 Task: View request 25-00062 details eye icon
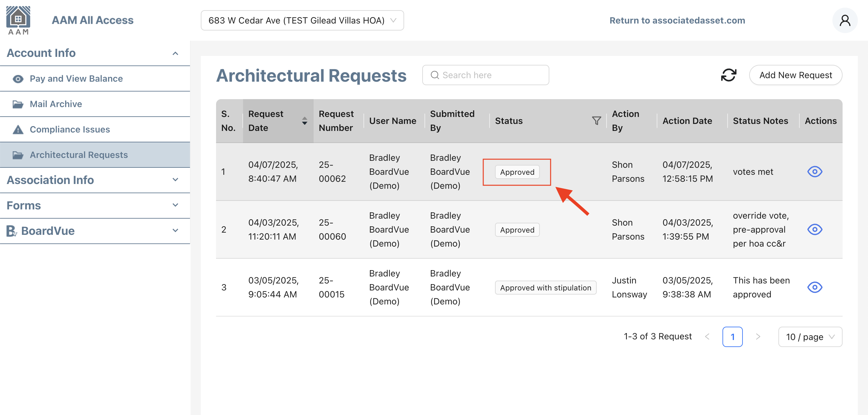(815, 172)
